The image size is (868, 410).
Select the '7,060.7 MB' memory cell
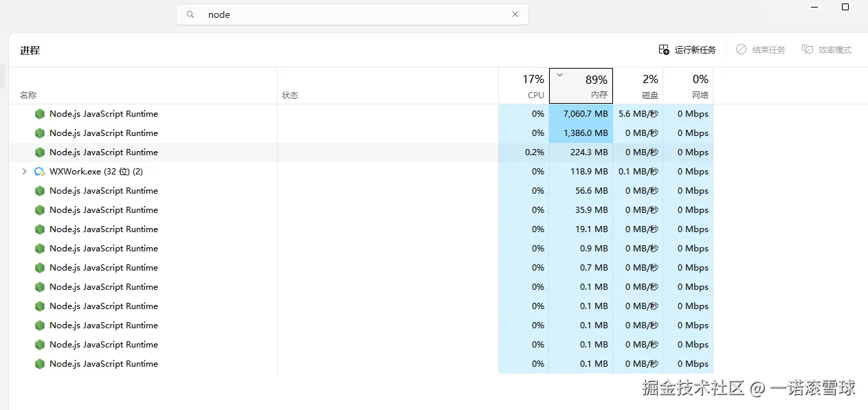click(x=581, y=114)
